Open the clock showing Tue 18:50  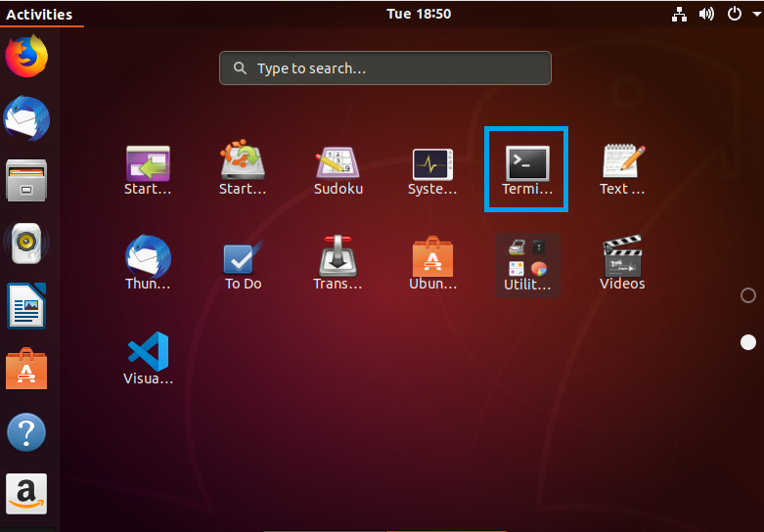pos(419,14)
